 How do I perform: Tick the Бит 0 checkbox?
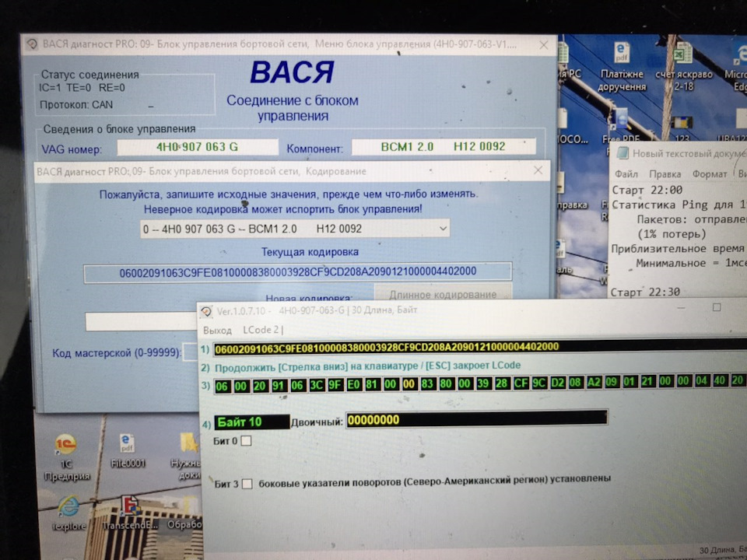(246, 441)
